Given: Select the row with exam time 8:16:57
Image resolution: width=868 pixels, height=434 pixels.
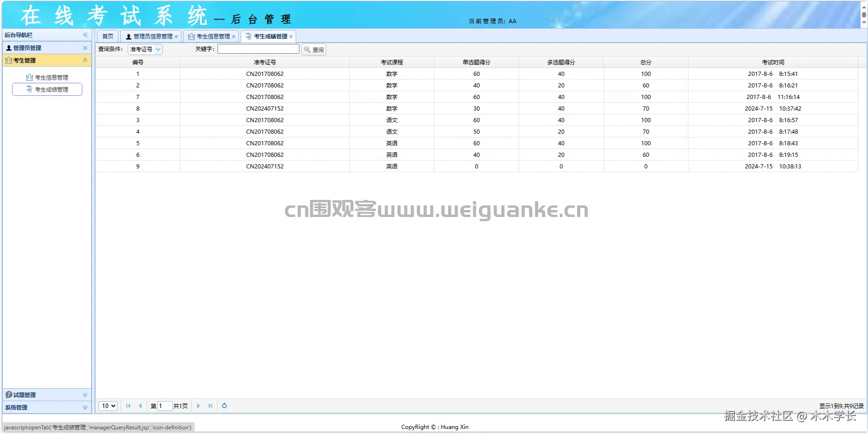Looking at the screenshot, I should 477,120.
